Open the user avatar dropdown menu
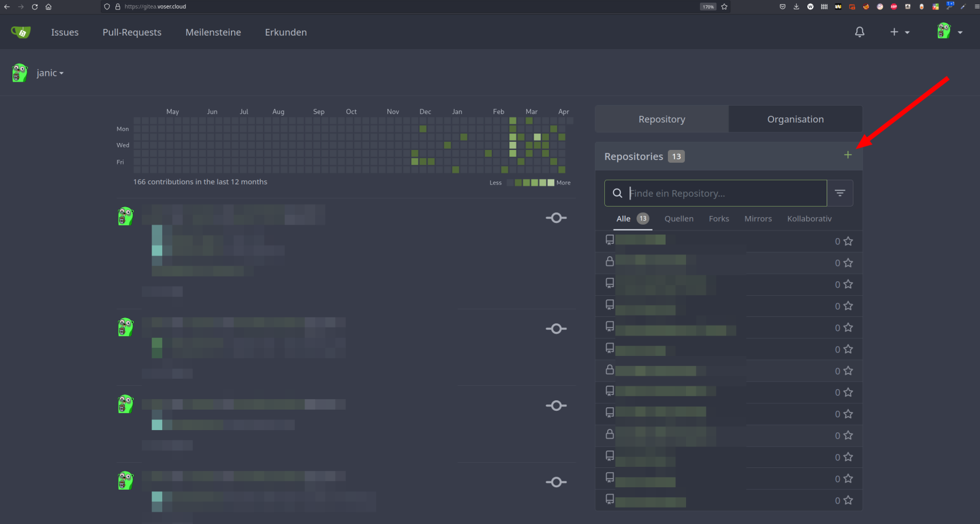The height and width of the screenshot is (524, 980). click(950, 32)
